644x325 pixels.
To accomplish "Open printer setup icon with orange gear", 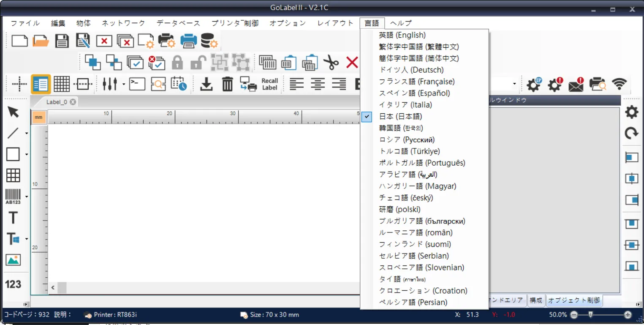I will 167,41.
